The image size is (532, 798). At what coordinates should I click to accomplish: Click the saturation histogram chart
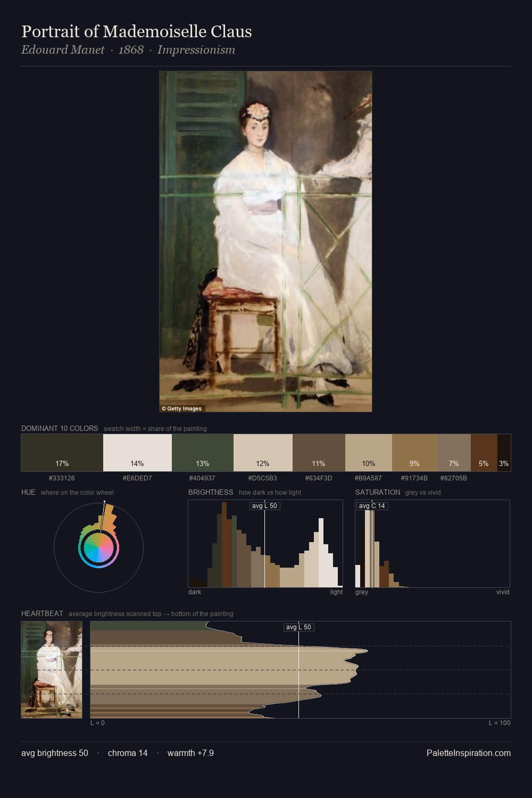coord(433,544)
